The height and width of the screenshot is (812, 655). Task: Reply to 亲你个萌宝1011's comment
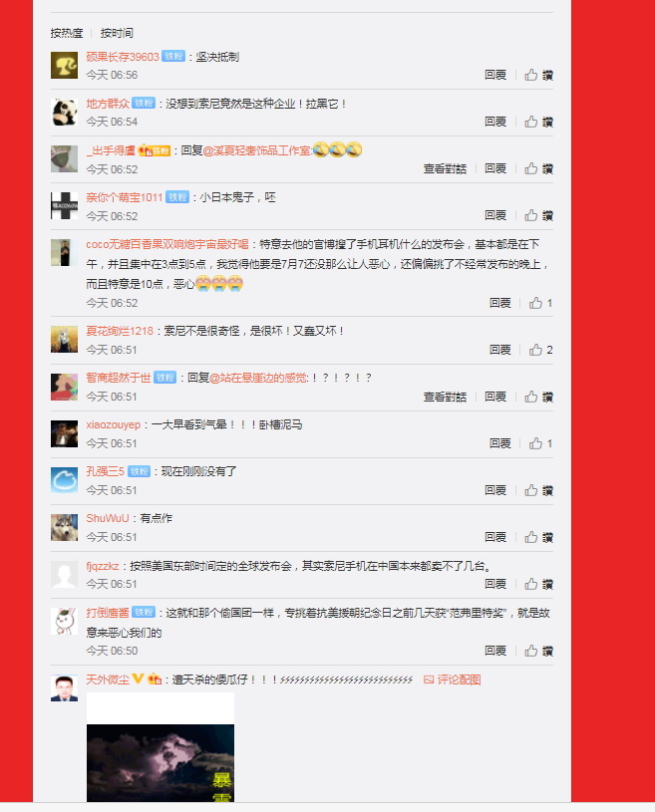495,215
